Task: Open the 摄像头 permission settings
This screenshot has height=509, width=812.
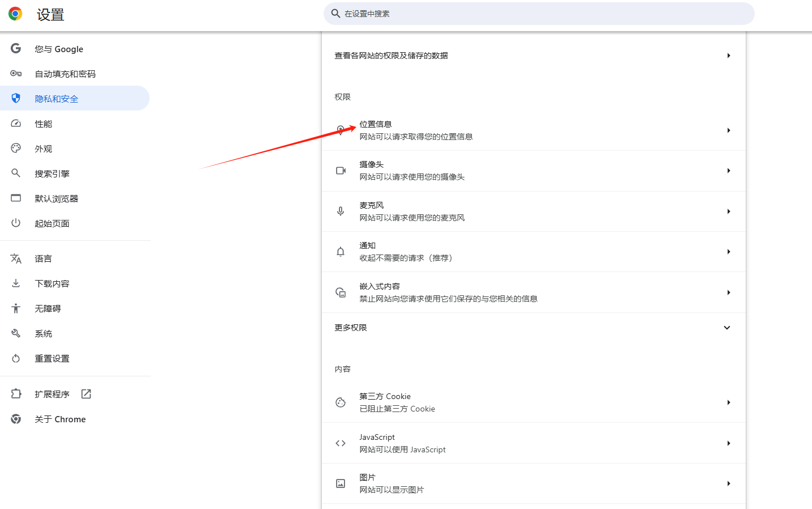Action: (534, 171)
